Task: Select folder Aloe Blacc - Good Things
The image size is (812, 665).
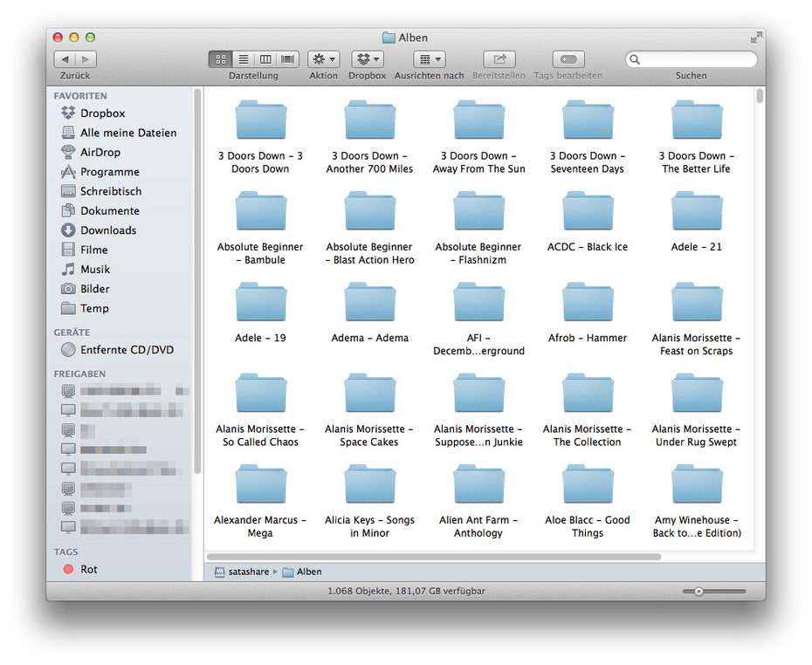Action: (588, 485)
